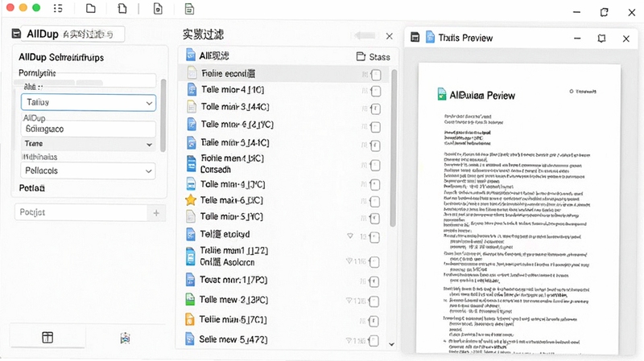Select the Stass tab in file list header
The width and height of the screenshot is (644, 361).
click(x=373, y=56)
